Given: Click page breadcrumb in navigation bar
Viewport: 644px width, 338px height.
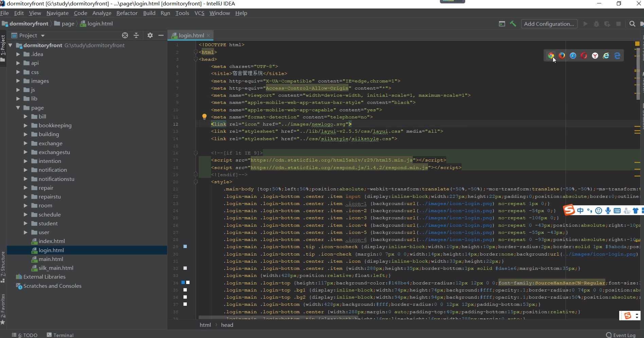Looking at the screenshot, I should coord(64,23).
